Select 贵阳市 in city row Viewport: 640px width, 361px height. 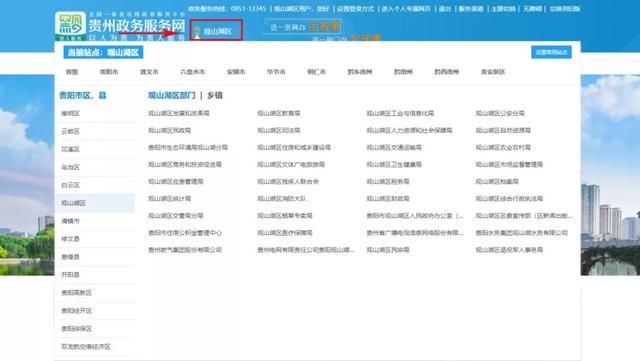pyautogui.click(x=109, y=72)
